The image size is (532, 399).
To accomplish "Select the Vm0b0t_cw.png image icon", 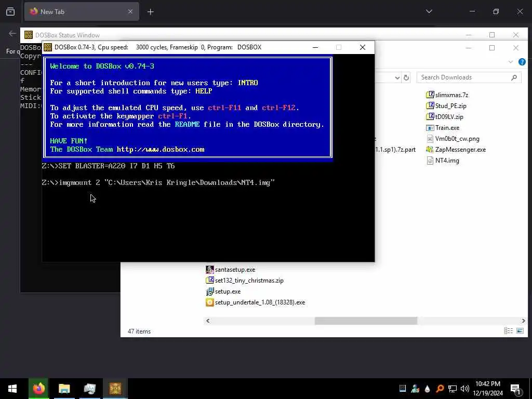I will tap(430, 138).
